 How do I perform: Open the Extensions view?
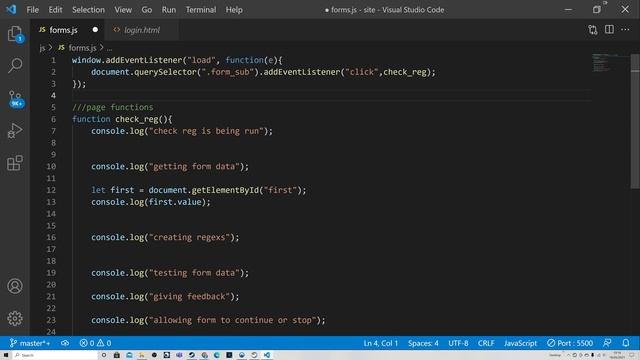[15, 163]
